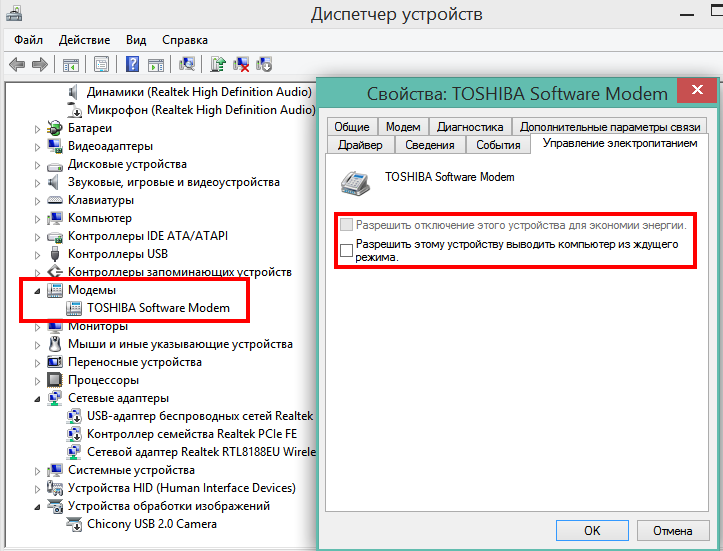Select Контроллеры запоминающих устройств row

coord(180,272)
